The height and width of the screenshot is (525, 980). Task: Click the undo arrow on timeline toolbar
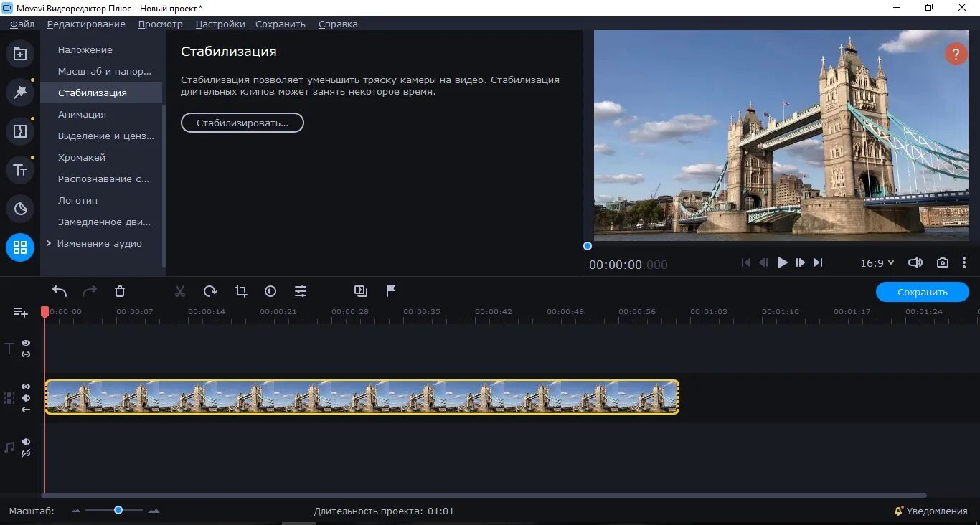pyautogui.click(x=60, y=291)
